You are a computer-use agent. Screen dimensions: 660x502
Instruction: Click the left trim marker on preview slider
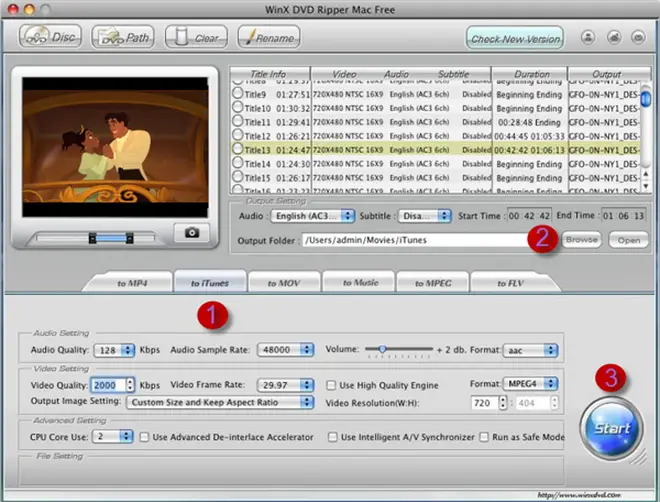coord(92,239)
